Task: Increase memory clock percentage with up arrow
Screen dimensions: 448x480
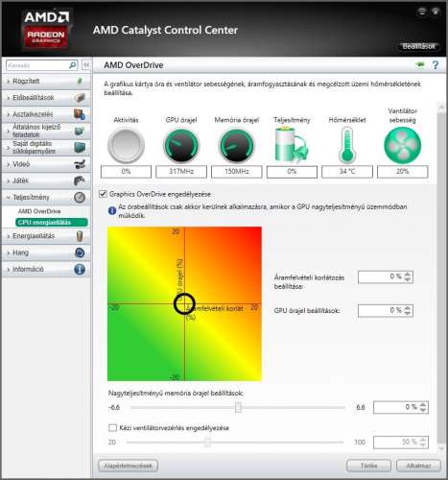Action: pyautogui.click(x=423, y=404)
